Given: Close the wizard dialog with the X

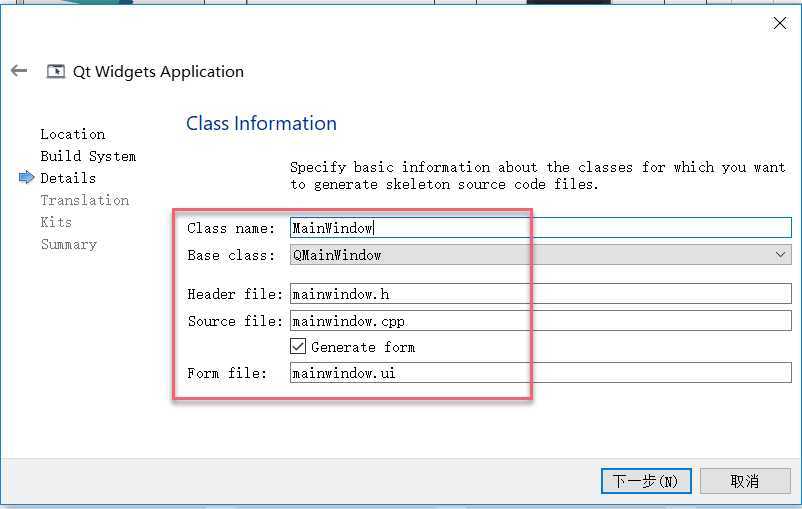Looking at the screenshot, I should pyautogui.click(x=779, y=23).
